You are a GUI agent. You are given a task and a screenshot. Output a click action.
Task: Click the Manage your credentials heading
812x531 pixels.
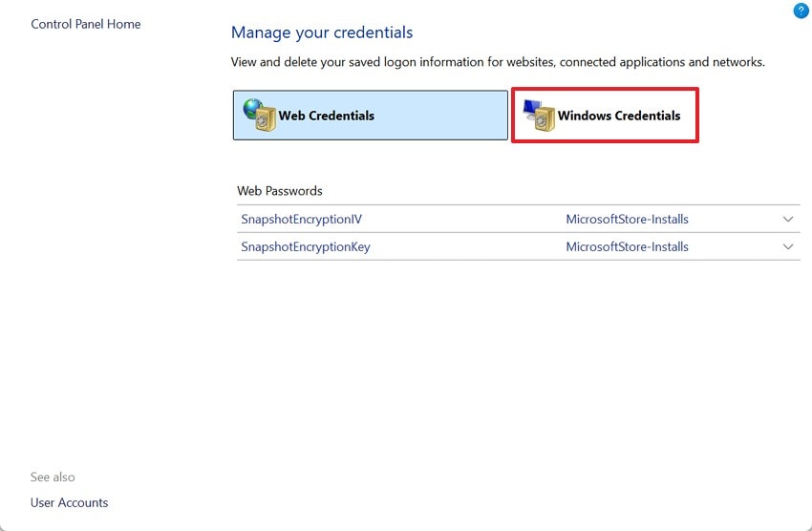coord(322,32)
